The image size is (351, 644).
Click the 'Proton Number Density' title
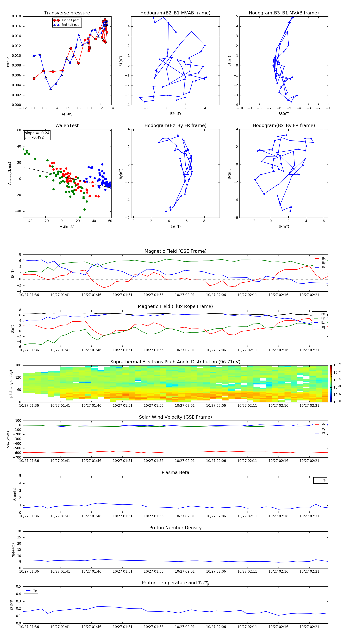pos(175,528)
